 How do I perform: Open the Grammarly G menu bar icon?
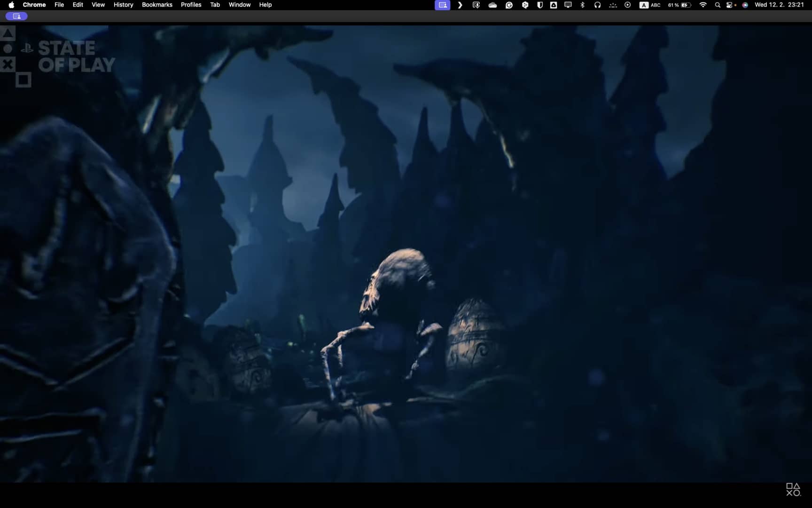click(509, 5)
